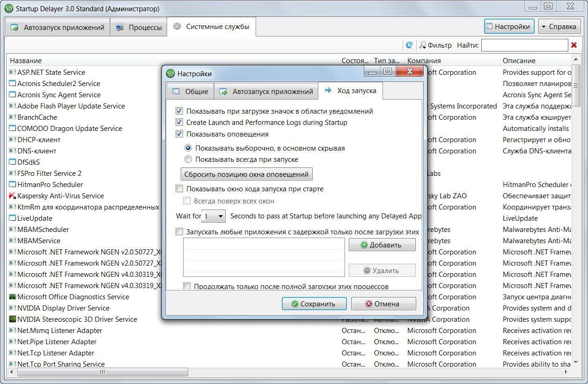Screen dimensions: 588x384
Task: Switch to Автозапуск приложений main tab
Action: tap(57, 28)
